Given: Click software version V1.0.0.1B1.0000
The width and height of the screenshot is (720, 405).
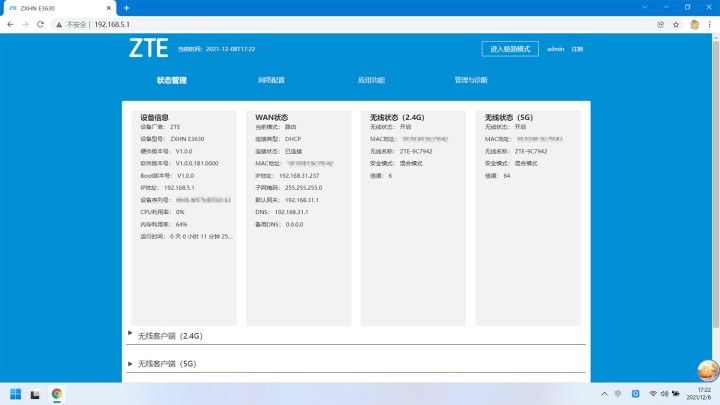Looking at the screenshot, I should point(197,163).
